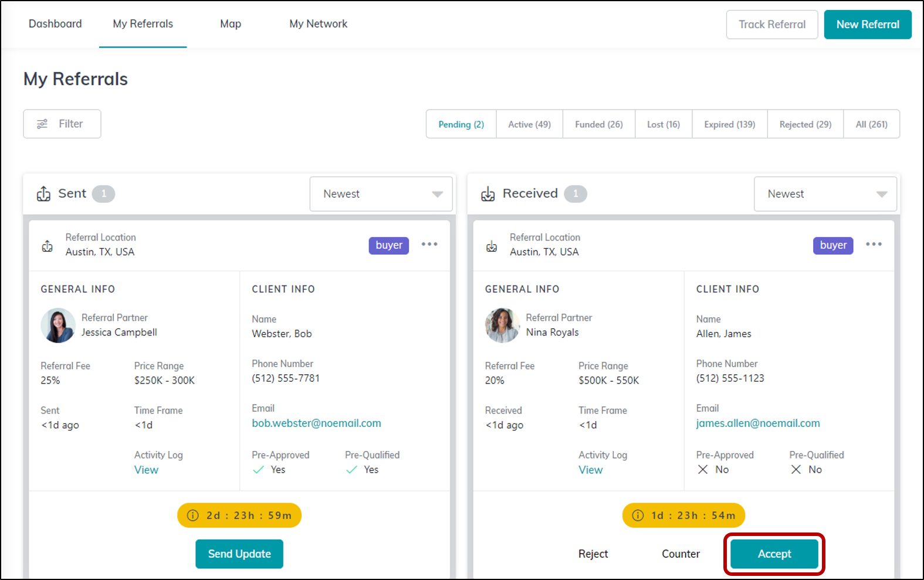924x580 pixels.
Task: Click the Pre-Qualified Yes checkmark for Webster
Action: (x=351, y=470)
